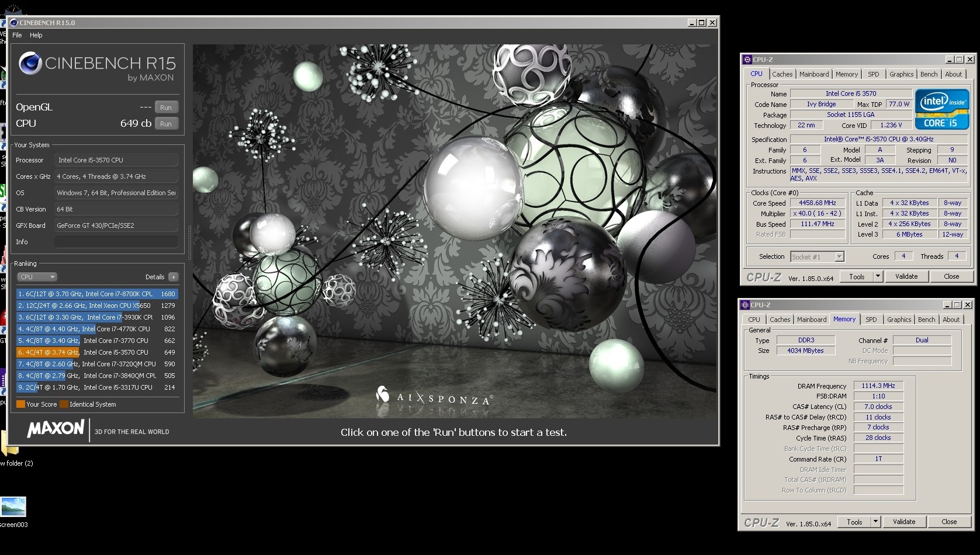980x555 pixels.
Task: Click Tools button in lower CPU-Z window
Action: pos(854,522)
